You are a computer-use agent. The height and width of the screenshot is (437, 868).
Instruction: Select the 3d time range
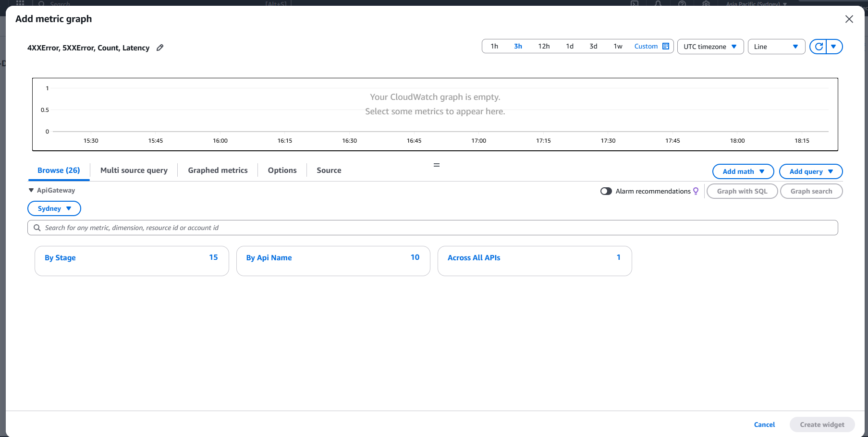[x=593, y=46]
